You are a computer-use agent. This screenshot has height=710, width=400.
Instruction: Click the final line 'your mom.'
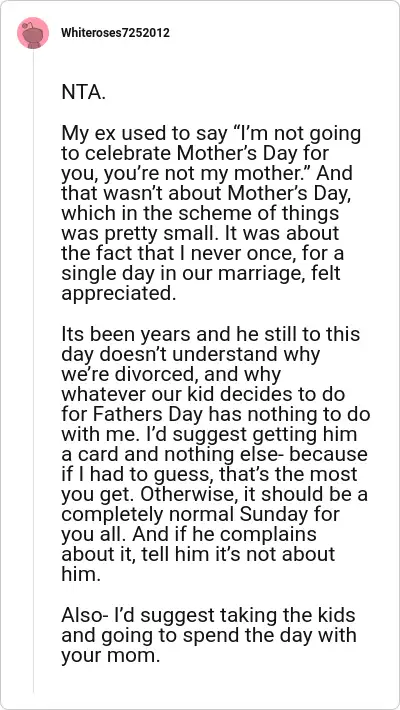tap(111, 655)
